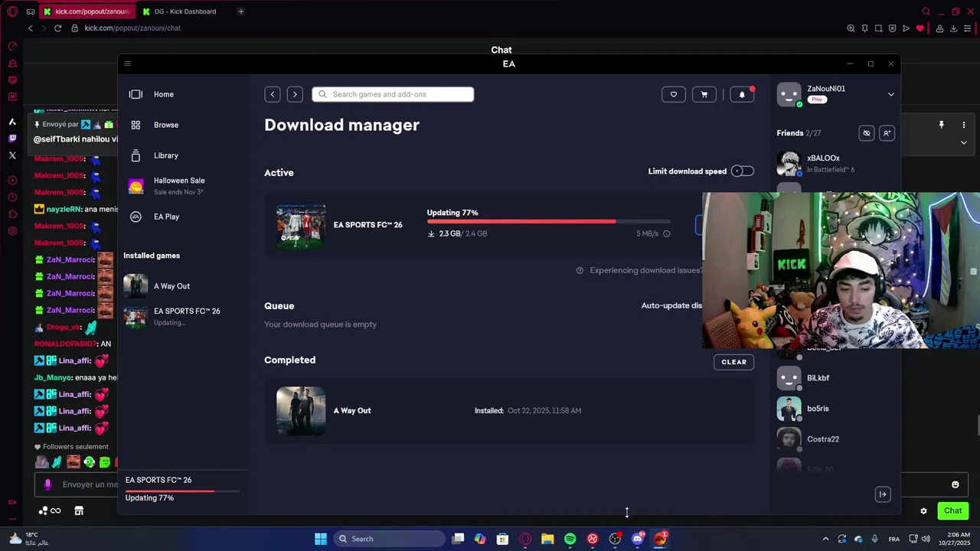The height and width of the screenshot is (551, 980).
Task: Open the Kick shop icon below chat input
Action: click(x=79, y=510)
